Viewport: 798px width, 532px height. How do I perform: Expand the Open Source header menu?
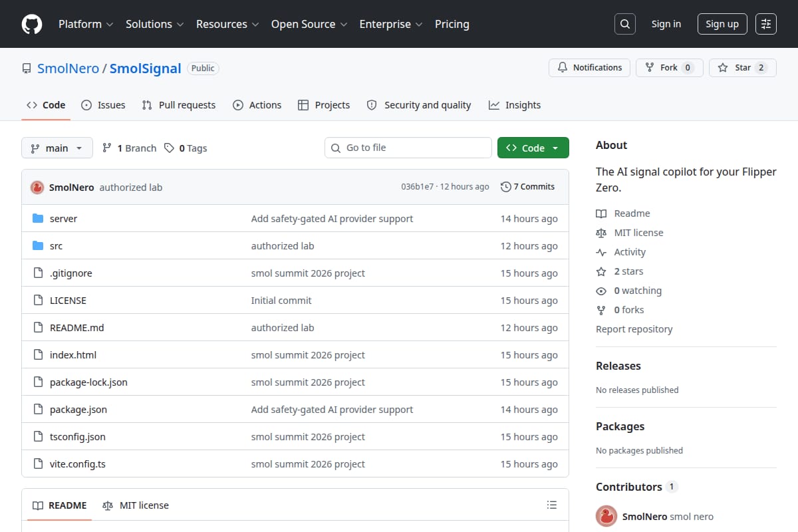pyautogui.click(x=309, y=24)
